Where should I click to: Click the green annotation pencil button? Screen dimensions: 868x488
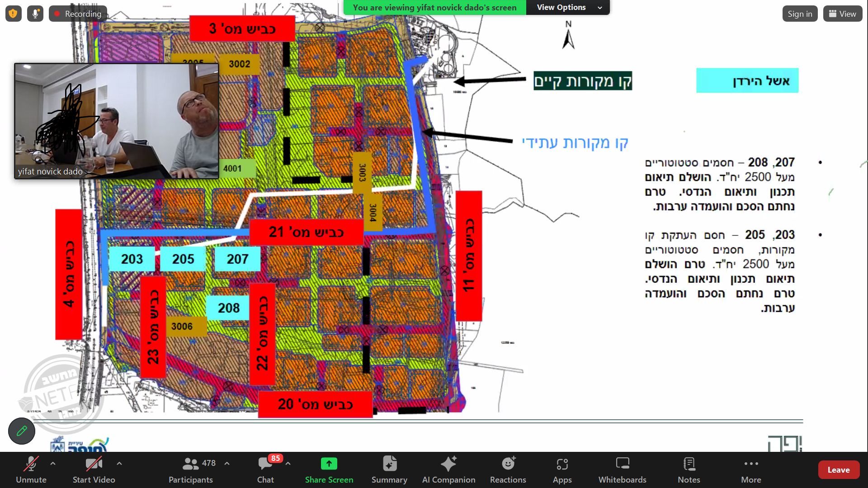(22, 431)
